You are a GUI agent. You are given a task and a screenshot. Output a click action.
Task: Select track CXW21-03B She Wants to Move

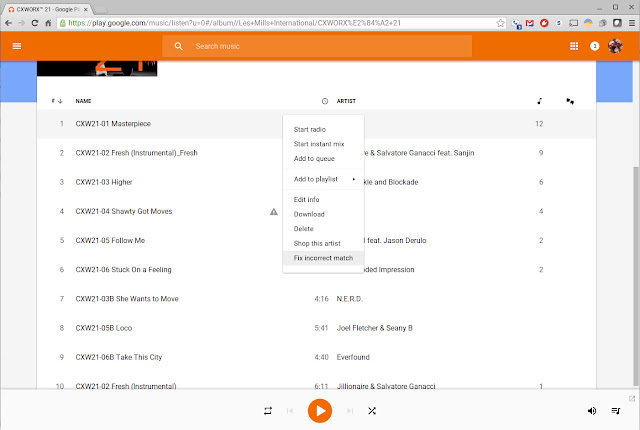point(127,299)
